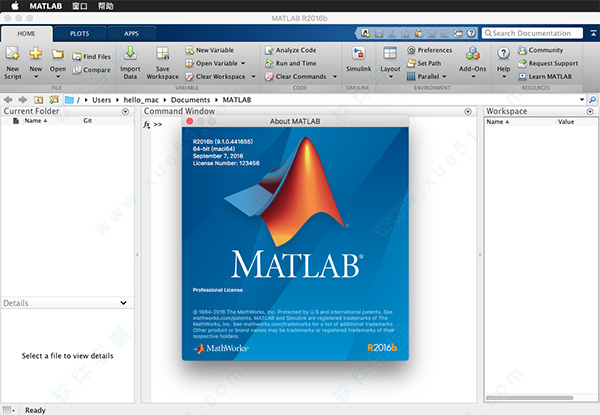Open the Clear Workspace dropdown arrow
This screenshot has height=415, width=600.
(253, 77)
